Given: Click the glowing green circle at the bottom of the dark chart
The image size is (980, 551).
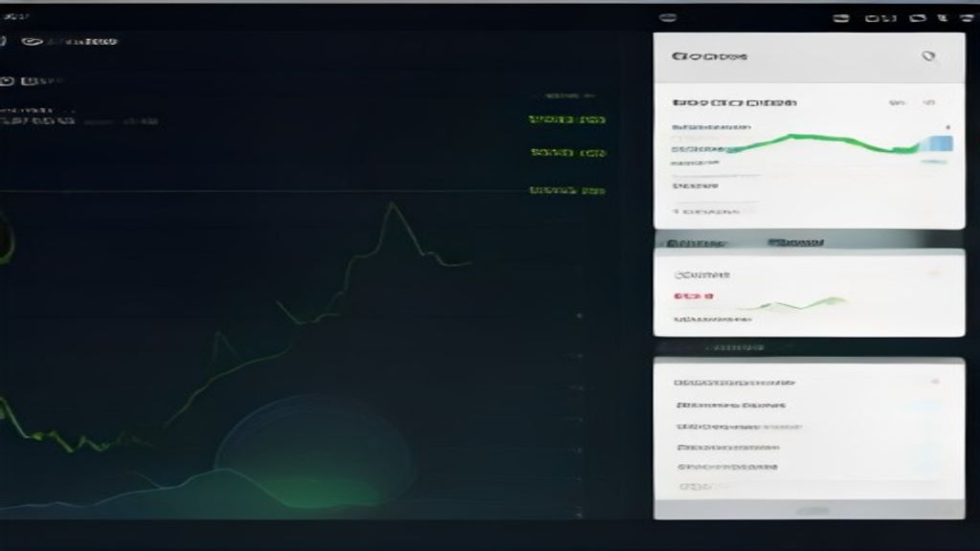Looking at the screenshot, I should 313,452.
